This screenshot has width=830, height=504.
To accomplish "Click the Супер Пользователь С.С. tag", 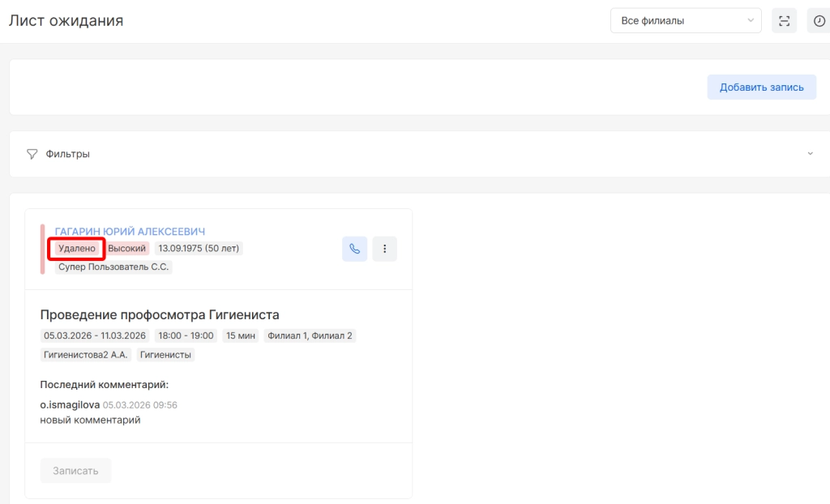I will click(113, 267).
